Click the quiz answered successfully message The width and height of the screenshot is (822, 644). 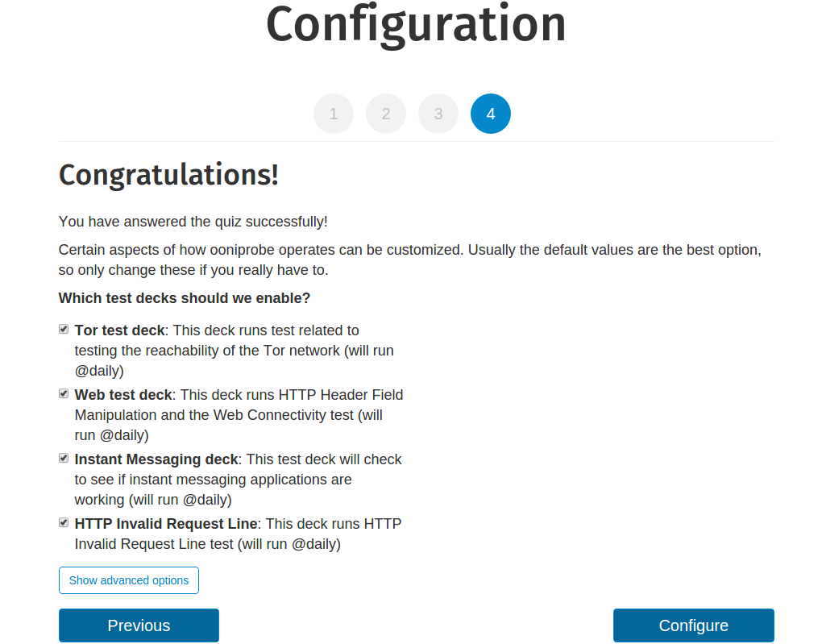point(193,222)
